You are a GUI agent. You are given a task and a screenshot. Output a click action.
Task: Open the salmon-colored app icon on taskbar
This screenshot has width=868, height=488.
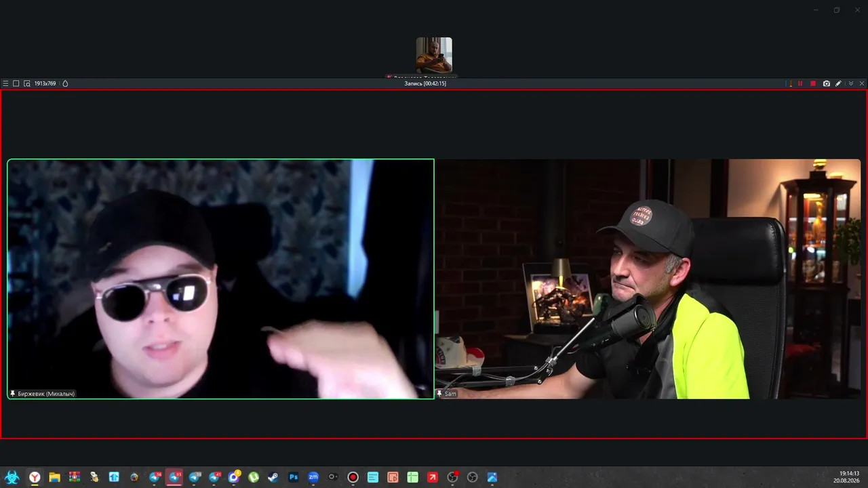click(393, 477)
